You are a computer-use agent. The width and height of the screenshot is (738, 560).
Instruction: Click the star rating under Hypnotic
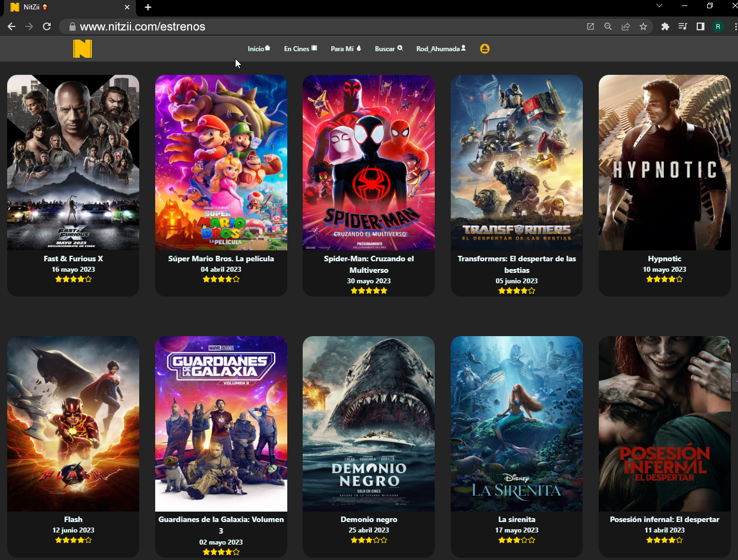[x=664, y=279]
